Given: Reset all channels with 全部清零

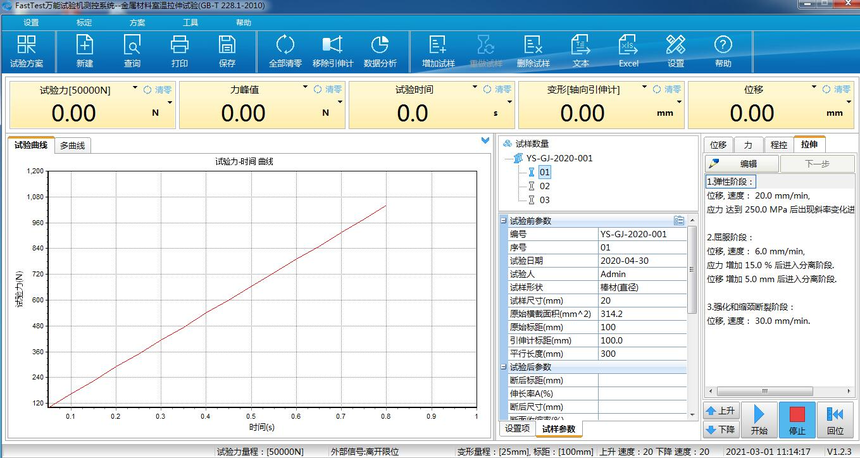Looking at the screenshot, I should click(x=285, y=51).
